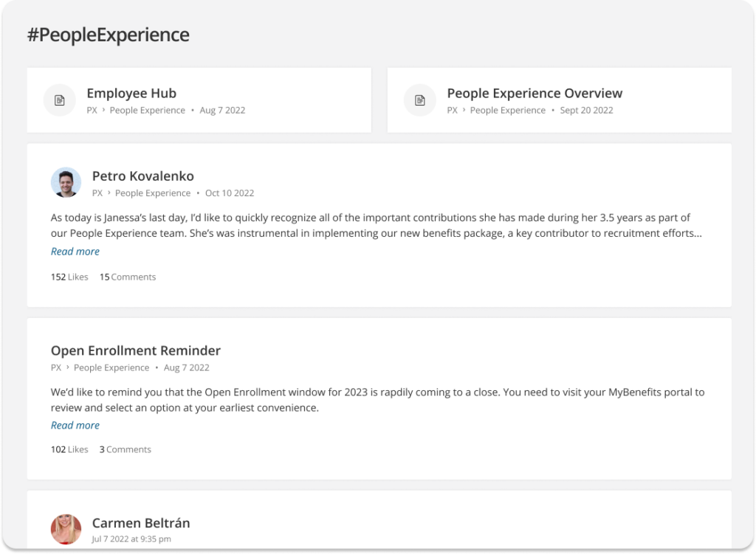View the 102 Likes on Open Enrollment post
756x554 pixels.
(x=69, y=449)
